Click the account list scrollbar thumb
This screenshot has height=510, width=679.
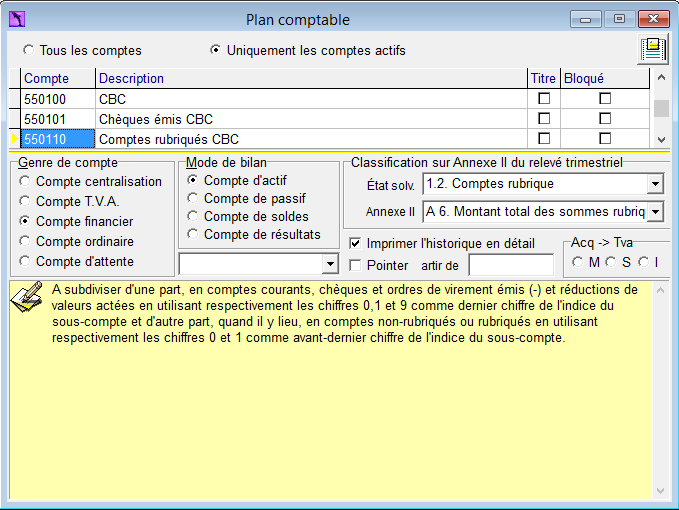(661, 108)
